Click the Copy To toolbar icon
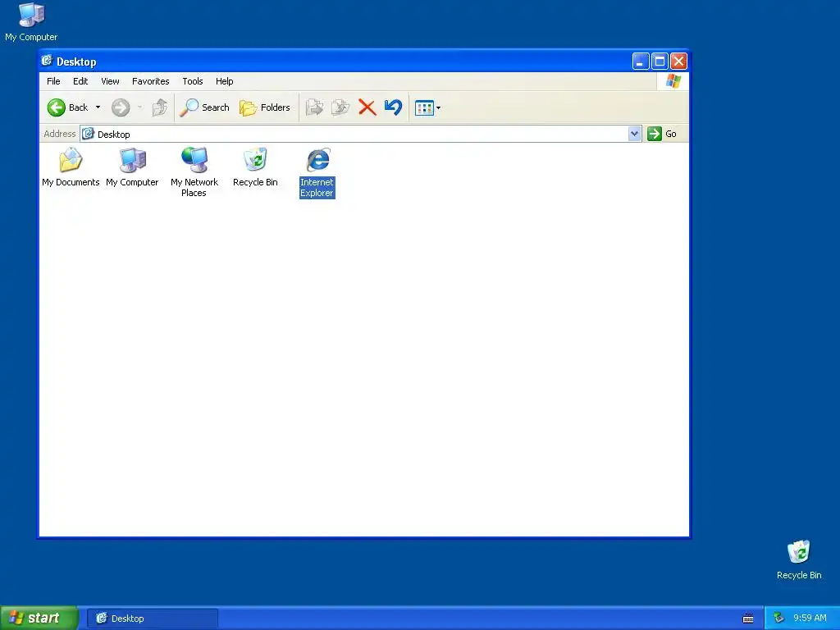840x630 pixels. click(x=340, y=107)
